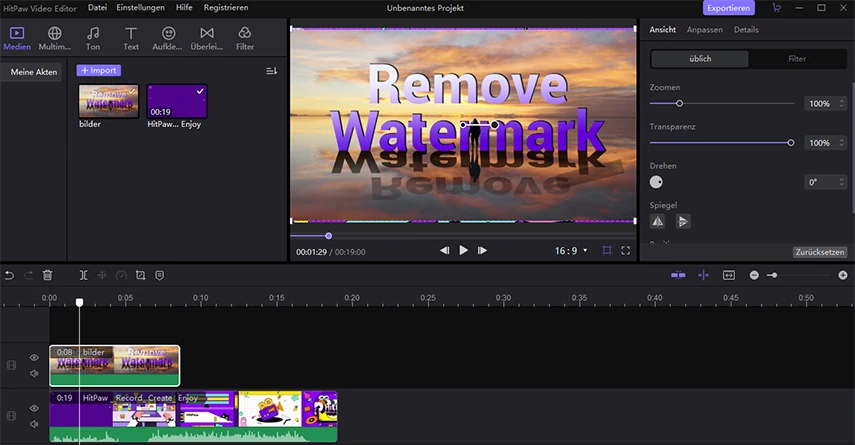Screen dimensions: 855x445
Task: Hide the bilder track with eye icon
Action: coord(34,358)
